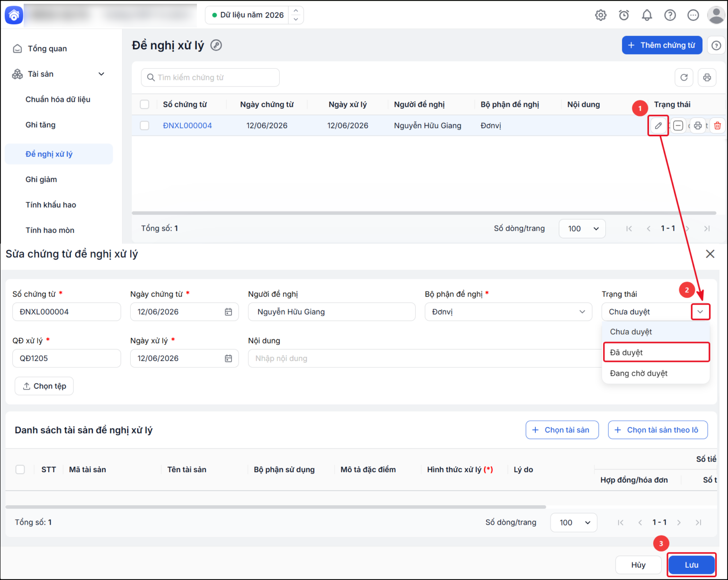Edit voucher ĐNXL000004 with pencil icon
The image size is (728, 580).
point(658,126)
